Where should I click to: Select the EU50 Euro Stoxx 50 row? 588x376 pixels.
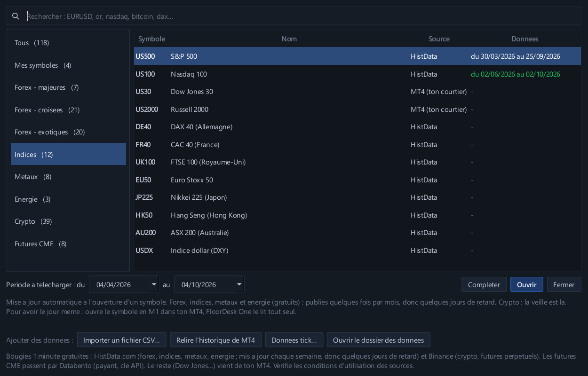coord(358,180)
